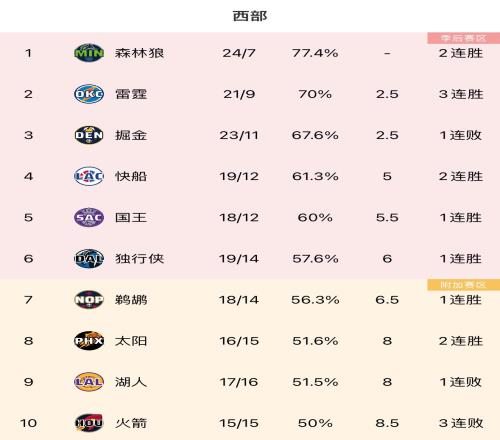Open the DEN Nuggets logo
Screen dimensions: 500x440
[x=89, y=135]
